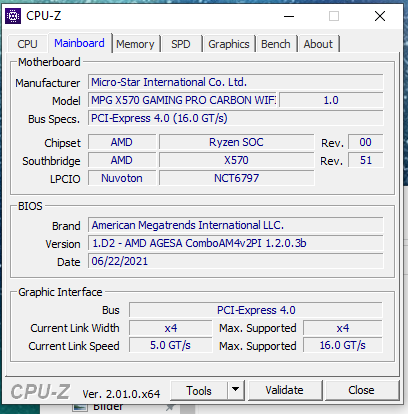Click the Validate button

[284, 390]
